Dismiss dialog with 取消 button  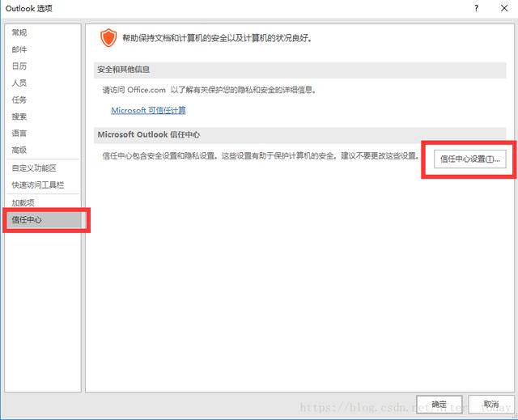[491, 405]
